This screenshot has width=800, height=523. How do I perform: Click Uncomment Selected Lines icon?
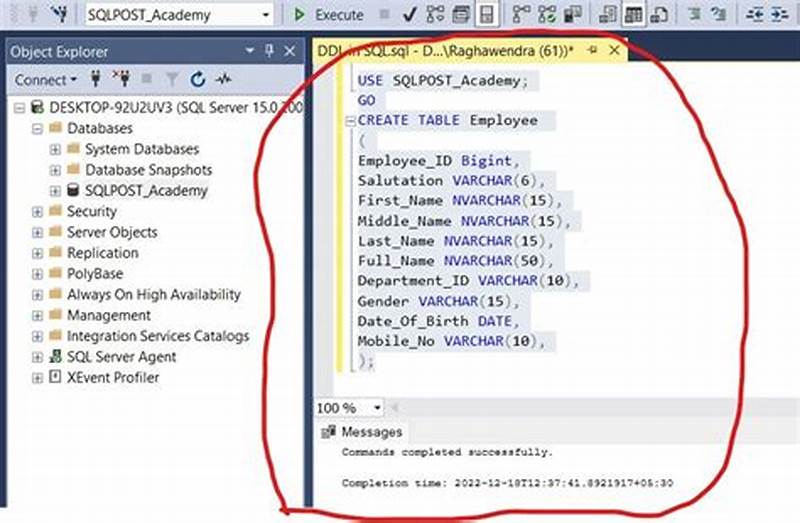point(719,14)
